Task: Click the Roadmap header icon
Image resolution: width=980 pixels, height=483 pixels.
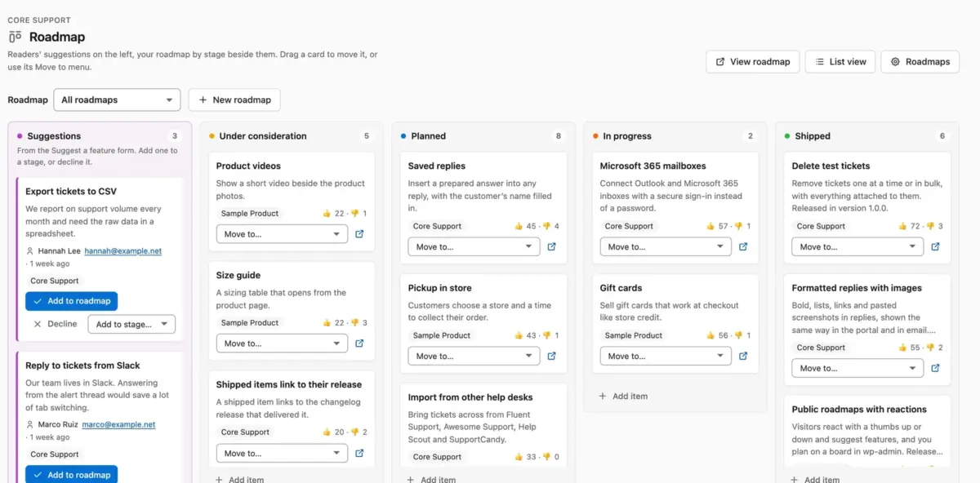Action: coord(15,37)
